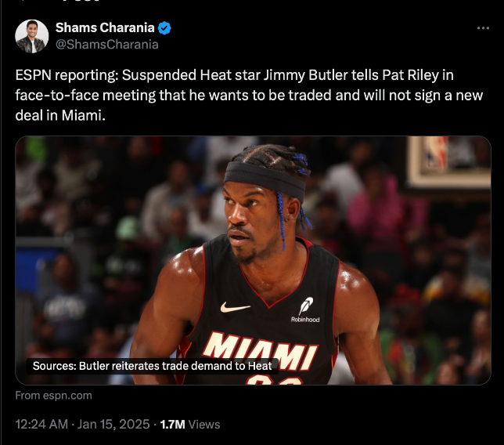This screenshot has height=445, width=504.
Task: Click "deal in Miami." ending the post
Action: tap(60, 115)
